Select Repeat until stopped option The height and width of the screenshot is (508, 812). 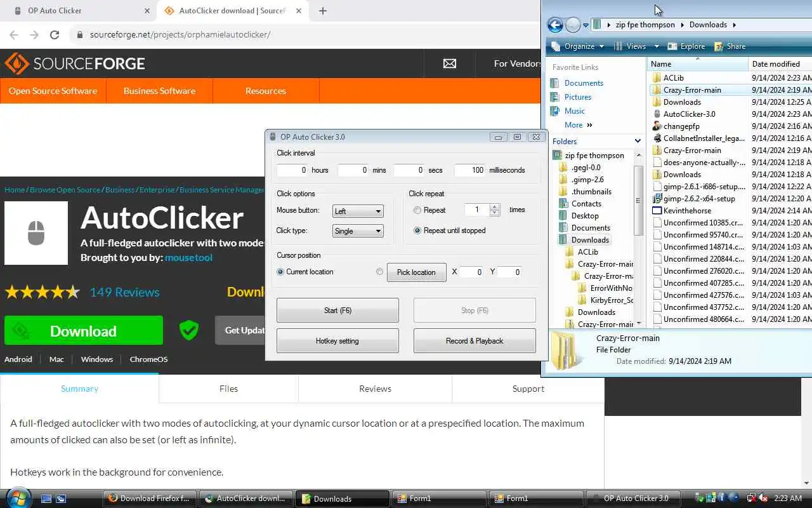coord(417,231)
